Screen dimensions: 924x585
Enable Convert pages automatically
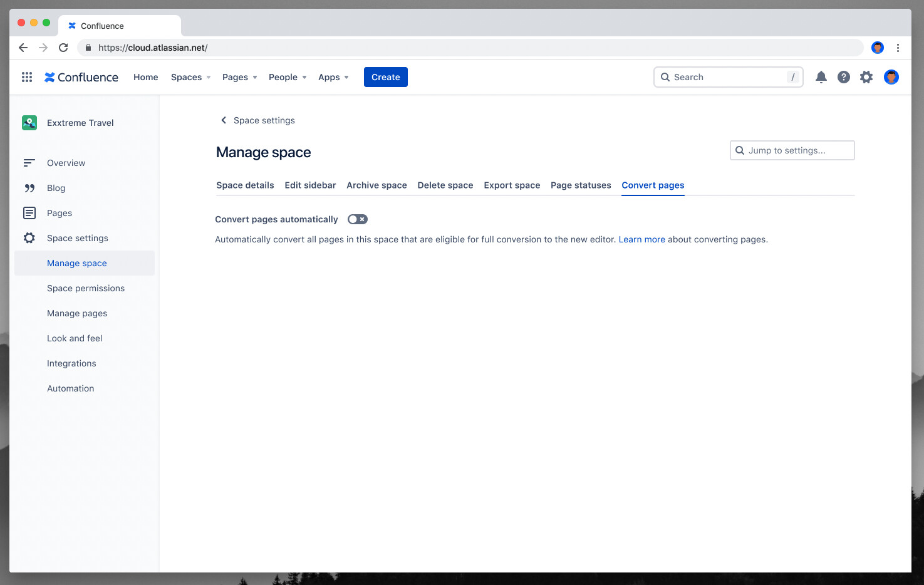pyautogui.click(x=357, y=219)
